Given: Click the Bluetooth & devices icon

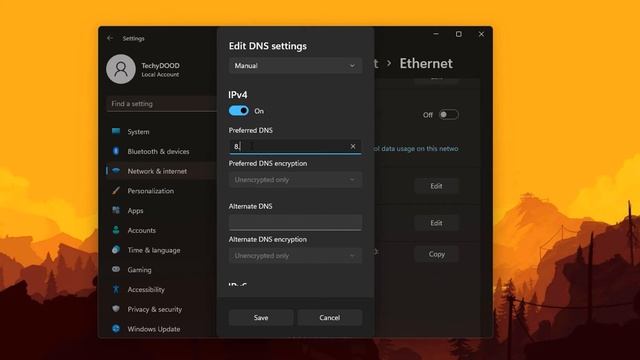Looking at the screenshot, I should pos(116,151).
